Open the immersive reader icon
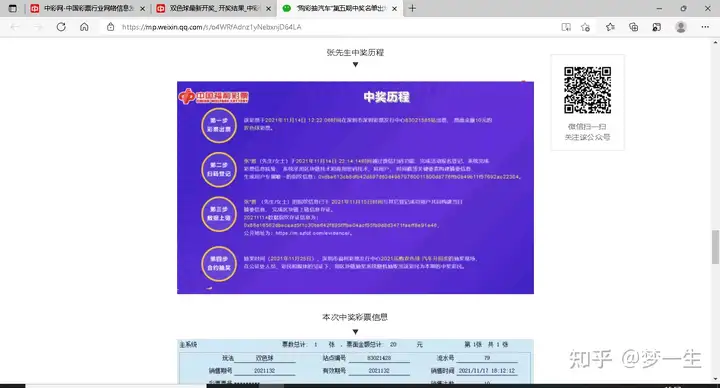 coord(566,27)
